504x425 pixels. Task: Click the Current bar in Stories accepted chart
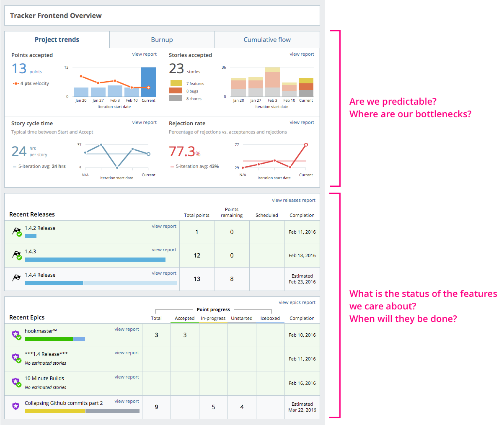(x=306, y=87)
